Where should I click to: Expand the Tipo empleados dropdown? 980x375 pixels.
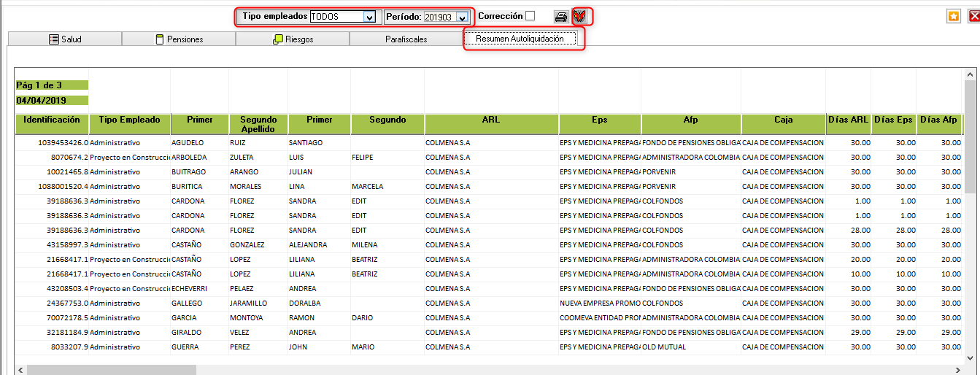[369, 17]
